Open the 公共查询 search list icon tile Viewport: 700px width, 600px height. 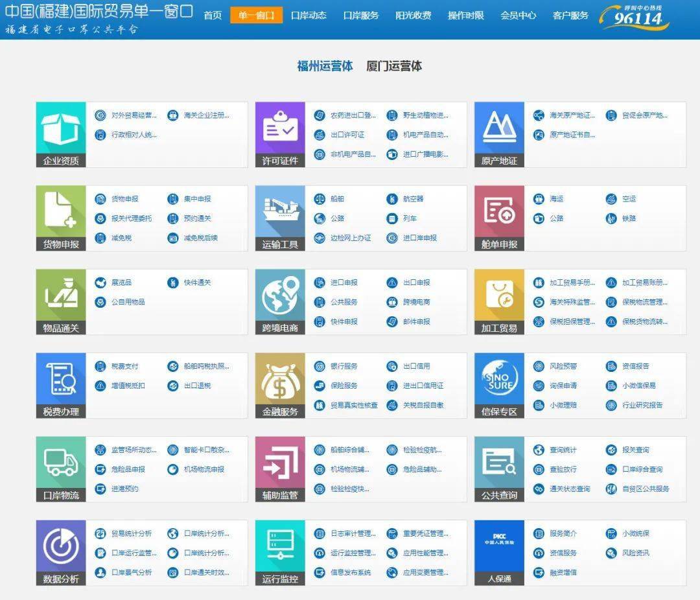[499, 469]
